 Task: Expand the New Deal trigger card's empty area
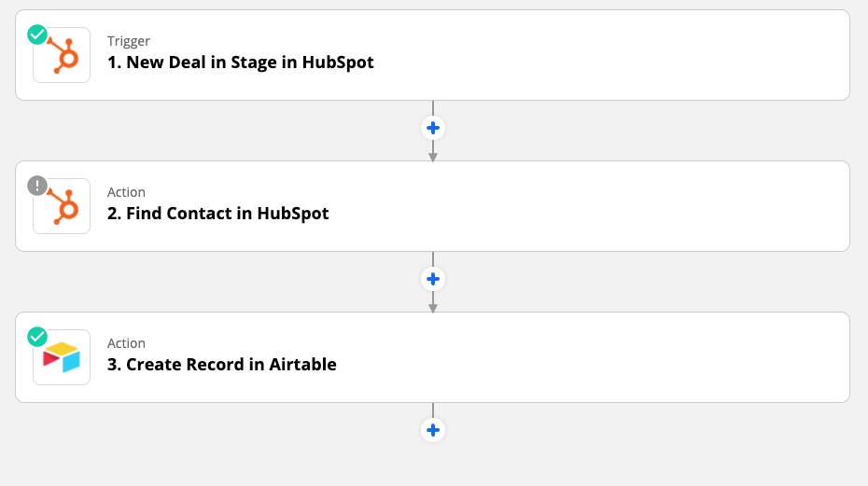[609, 55]
